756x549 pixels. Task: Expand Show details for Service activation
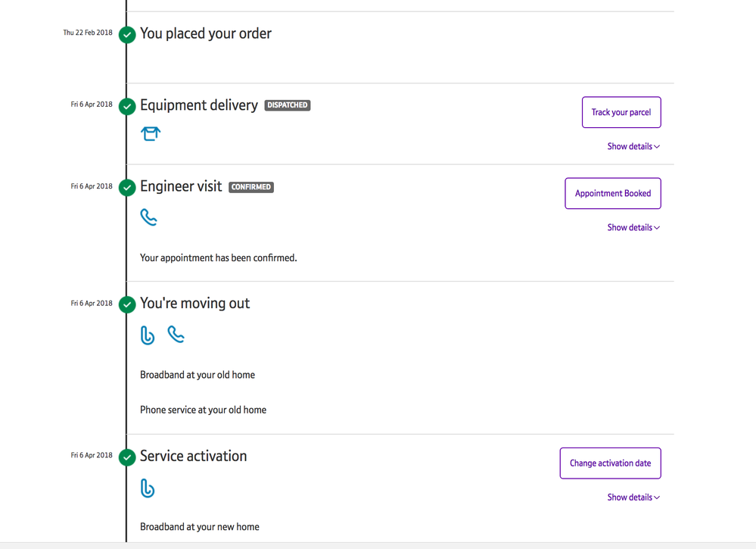tap(633, 498)
